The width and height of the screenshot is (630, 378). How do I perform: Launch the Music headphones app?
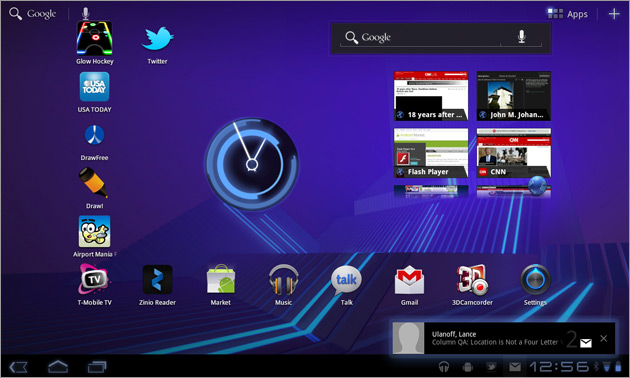click(x=283, y=284)
